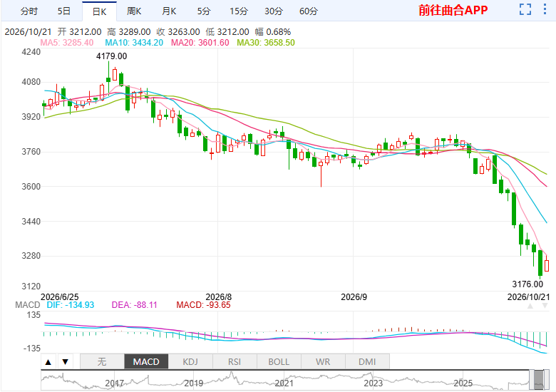This screenshot has width=556, height=392.
Task: Click the small grey up triangle near 2026/10/21
Action: [530, 306]
